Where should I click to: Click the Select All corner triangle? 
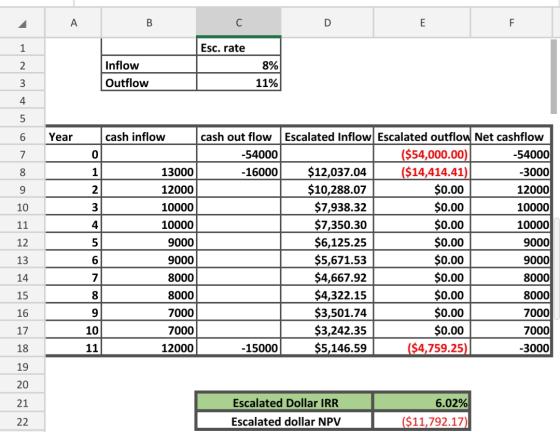tap(22, 24)
